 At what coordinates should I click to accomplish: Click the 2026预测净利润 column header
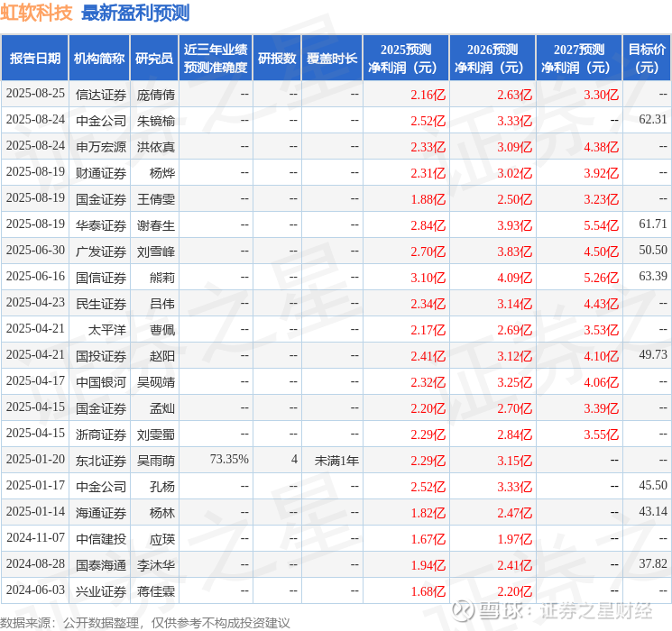[x=492, y=59]
